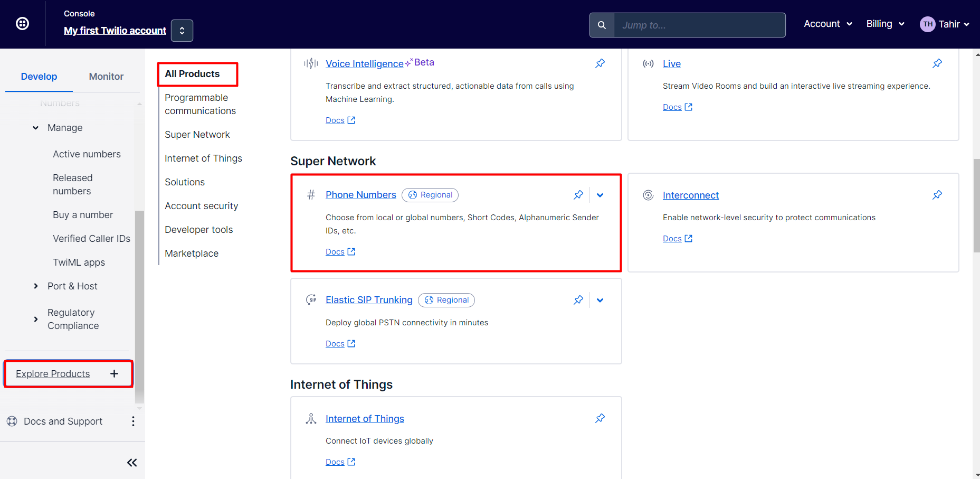Open the Phone Numbers product link
This screenshot has width=980, height=479.
361,195
